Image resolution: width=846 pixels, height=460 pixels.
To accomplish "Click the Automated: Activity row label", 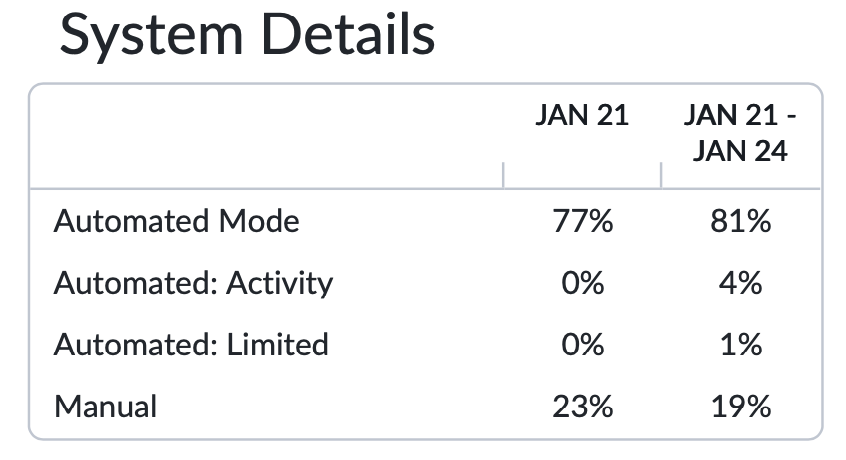I will [x=193, y=283].
